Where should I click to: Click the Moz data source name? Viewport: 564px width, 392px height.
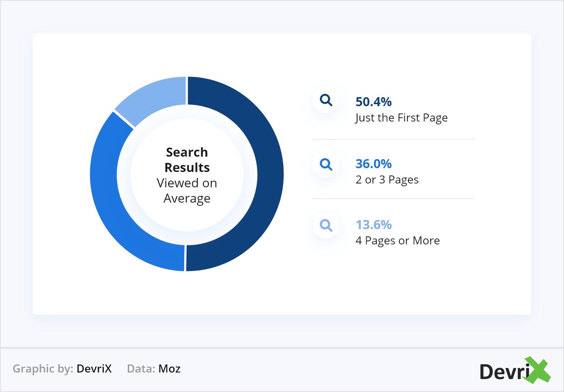click(170, 369)
